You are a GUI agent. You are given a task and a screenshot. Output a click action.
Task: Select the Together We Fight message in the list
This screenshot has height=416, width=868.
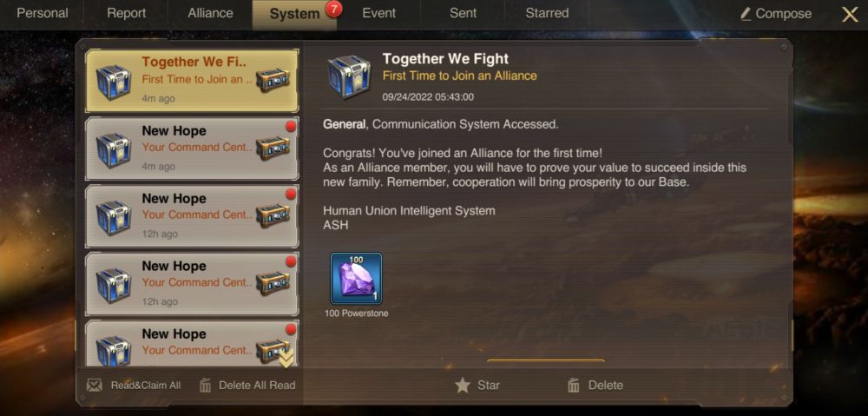[x=192, y=81]
